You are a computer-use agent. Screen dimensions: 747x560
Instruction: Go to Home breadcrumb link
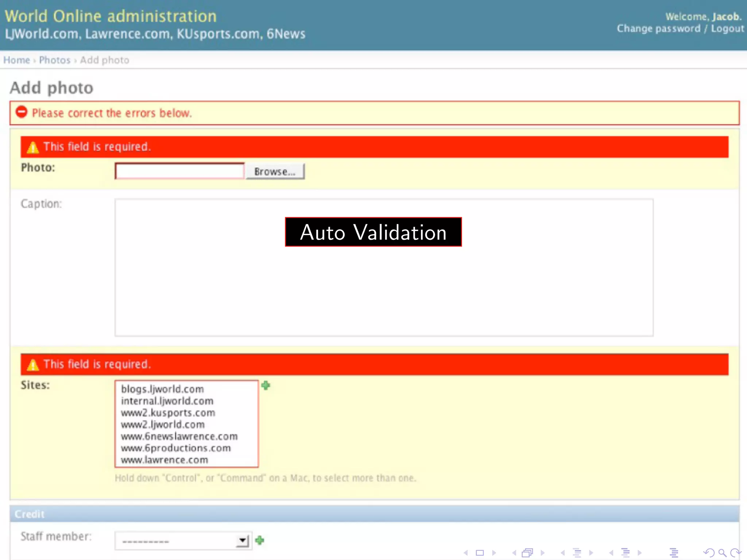pos(16,60)
